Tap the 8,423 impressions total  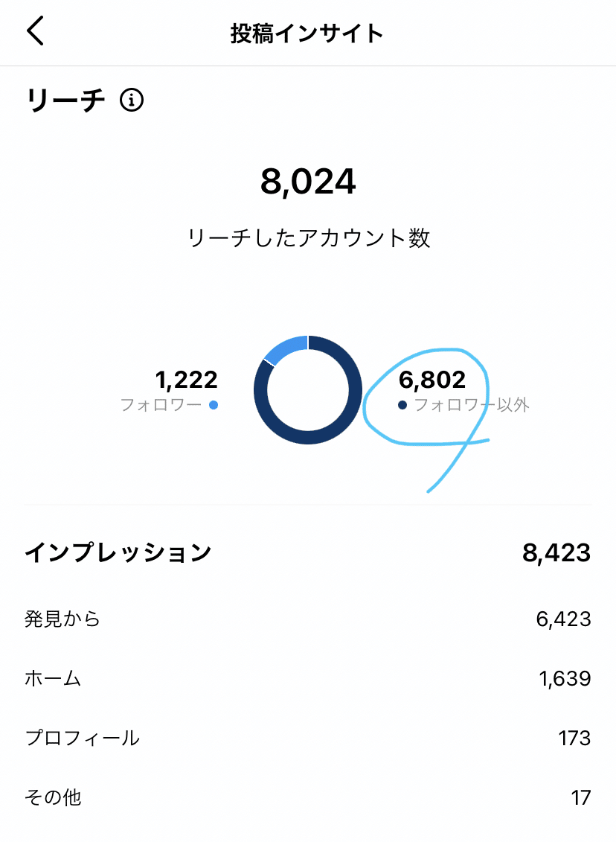(556, 552)
